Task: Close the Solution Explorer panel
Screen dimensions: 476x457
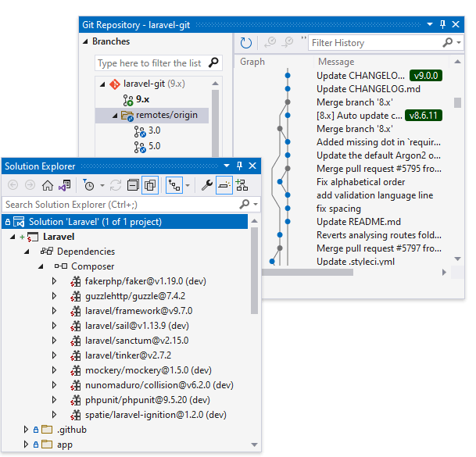Action: coord(252,166)
